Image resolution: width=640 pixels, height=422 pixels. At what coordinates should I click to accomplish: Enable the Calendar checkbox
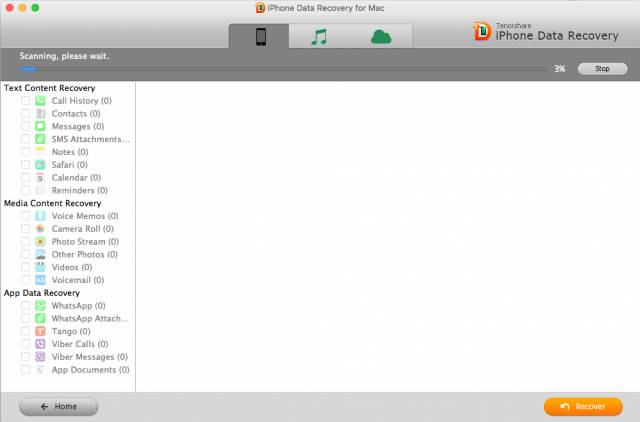pyautogui.click(x=25, y=178)
